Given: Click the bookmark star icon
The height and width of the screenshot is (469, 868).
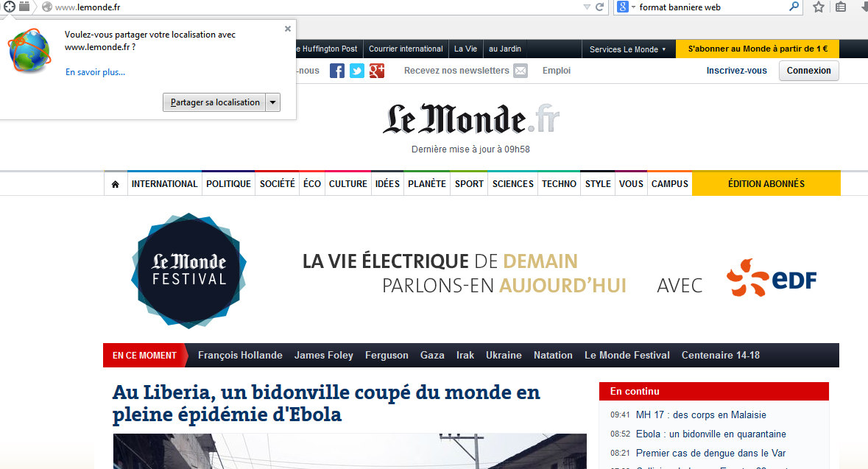Looking at the screenshot, I should 819,7.
